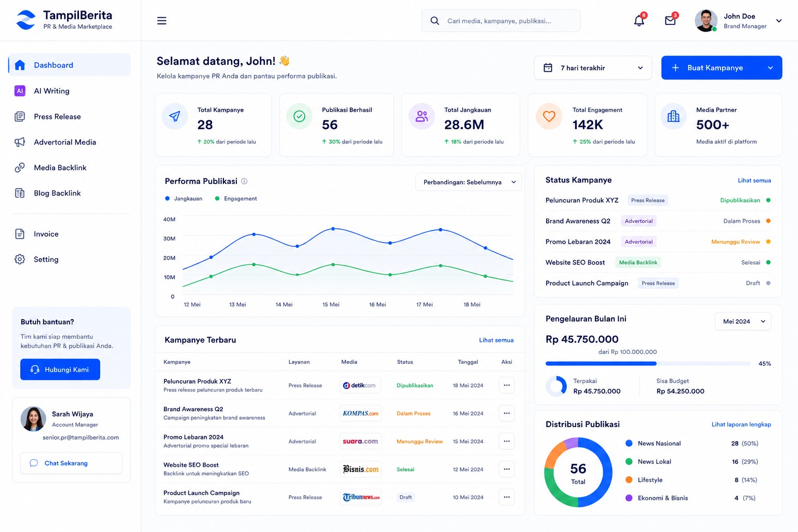Click the Total Jangkauan users icon
This screenshot has height=532, width=798.
coord(422,116)
